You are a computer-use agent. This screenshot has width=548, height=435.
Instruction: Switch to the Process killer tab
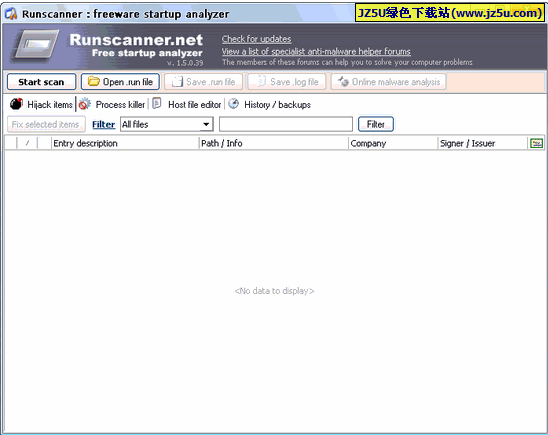[112, 104]
